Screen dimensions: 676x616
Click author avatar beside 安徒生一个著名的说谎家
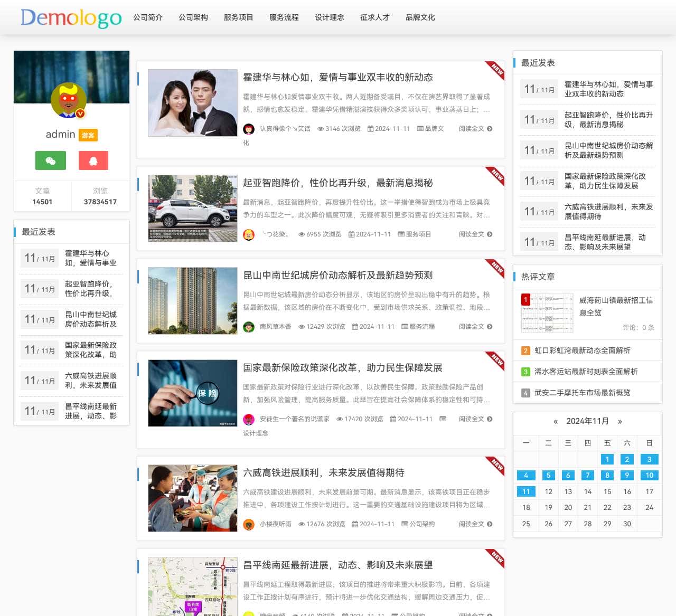[249, 419]
